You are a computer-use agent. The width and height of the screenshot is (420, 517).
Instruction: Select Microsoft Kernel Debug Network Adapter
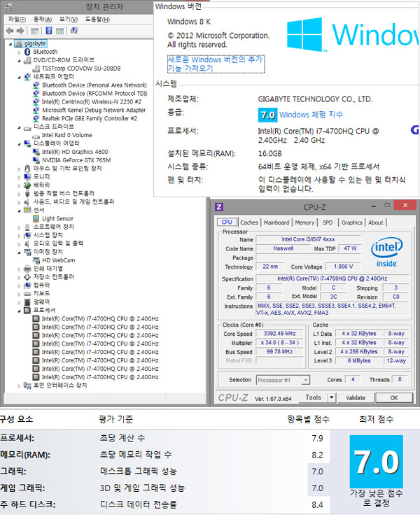94,110
